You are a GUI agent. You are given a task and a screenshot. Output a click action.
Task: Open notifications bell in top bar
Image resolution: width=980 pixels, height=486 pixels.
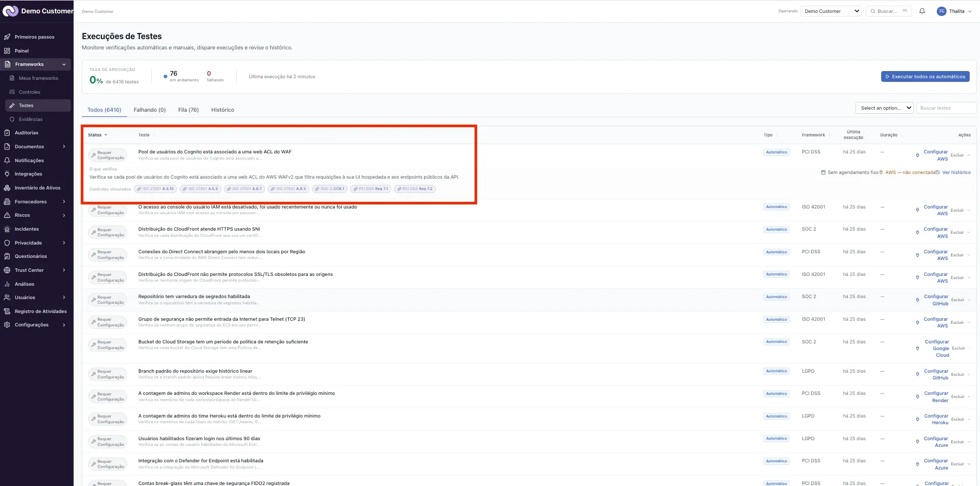922,11
